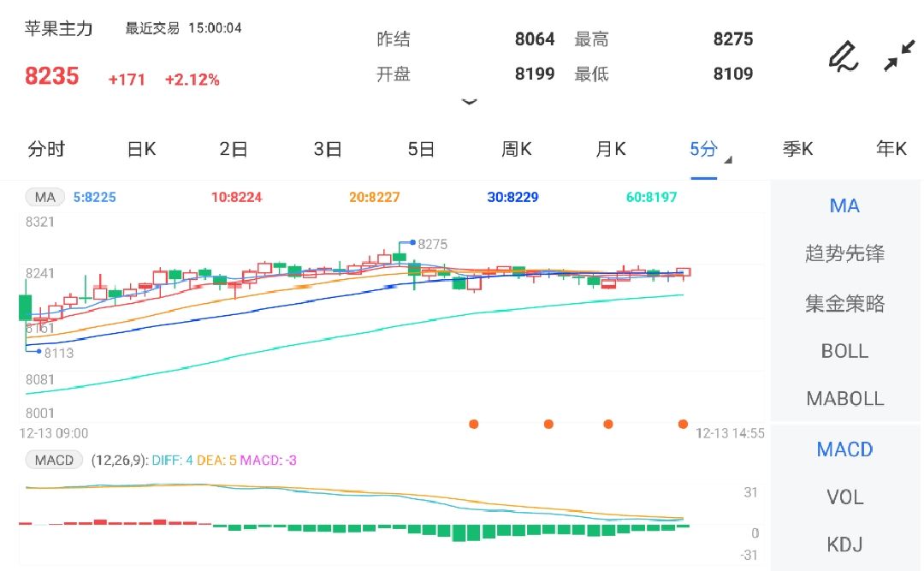Open the 周K chart tab
924x571 pixels.
(516, 149)
